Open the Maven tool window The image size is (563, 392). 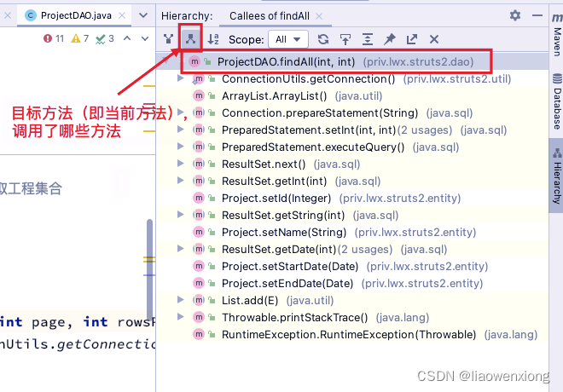click(x=556, y=36)
